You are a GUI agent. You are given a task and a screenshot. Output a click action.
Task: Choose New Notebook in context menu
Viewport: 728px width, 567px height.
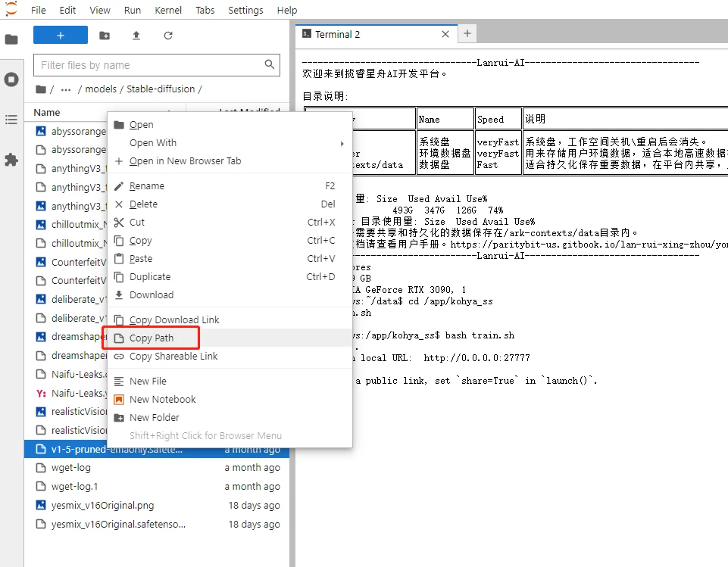pyautogui.click(x=230, y=399)
